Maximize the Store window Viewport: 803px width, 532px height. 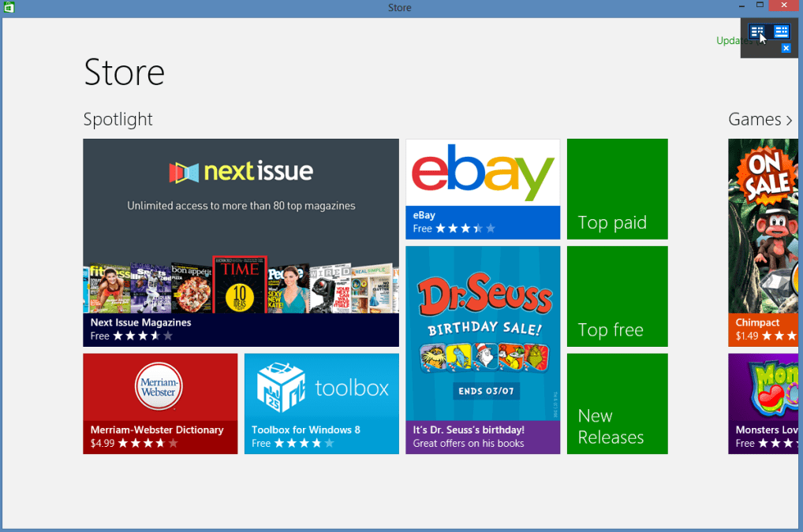(x=760, y=6)
